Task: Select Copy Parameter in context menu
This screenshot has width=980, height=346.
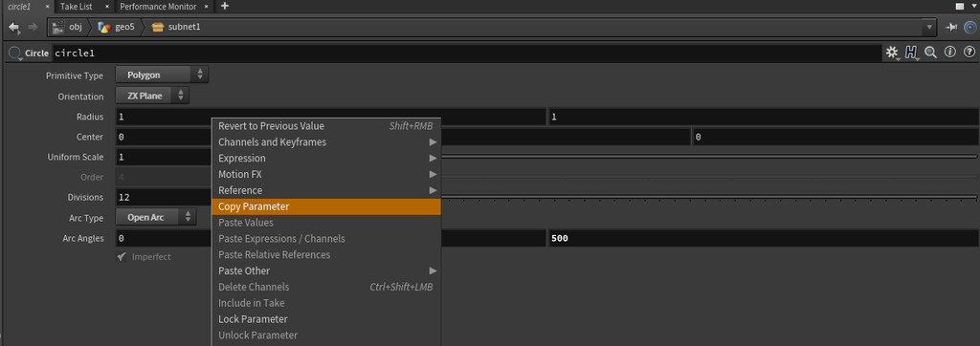Action: point(326,206)
